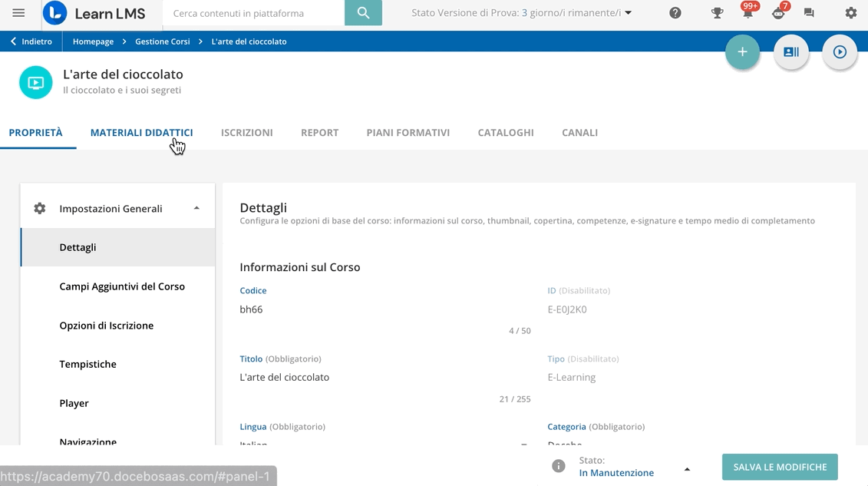Screen dimensions: 868x486
Task: Open the notifications bell
Action: [x=748, y=14]
